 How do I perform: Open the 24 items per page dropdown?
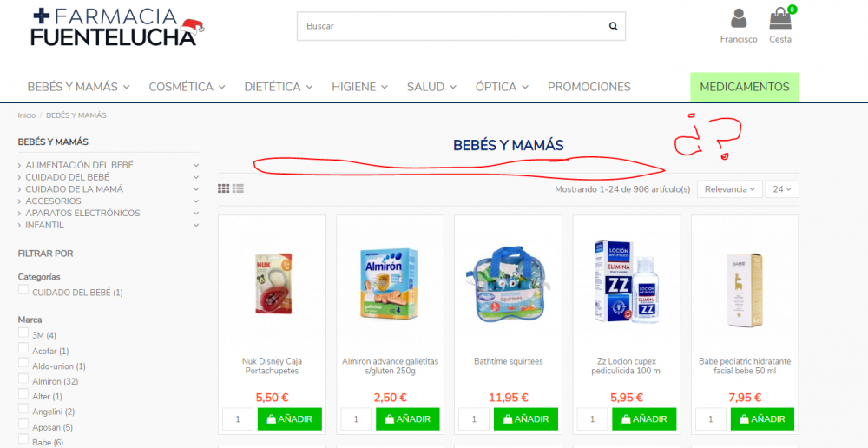click(x=782, y=188)
